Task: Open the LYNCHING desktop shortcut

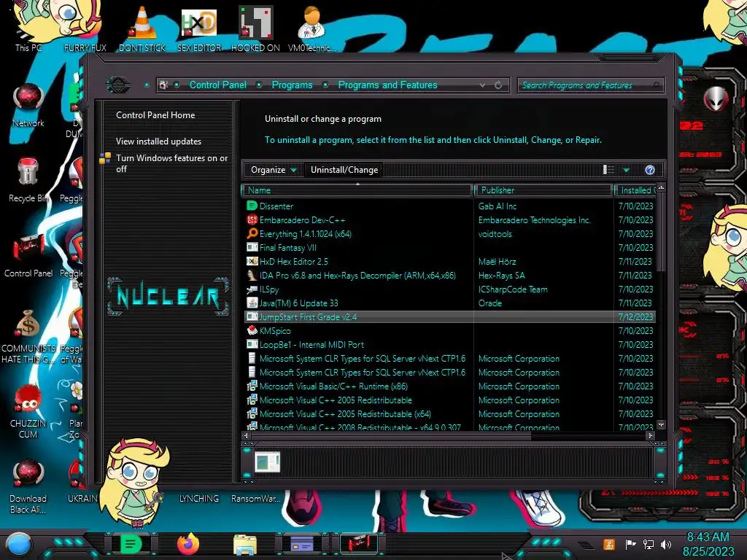Action: (198, 498)
